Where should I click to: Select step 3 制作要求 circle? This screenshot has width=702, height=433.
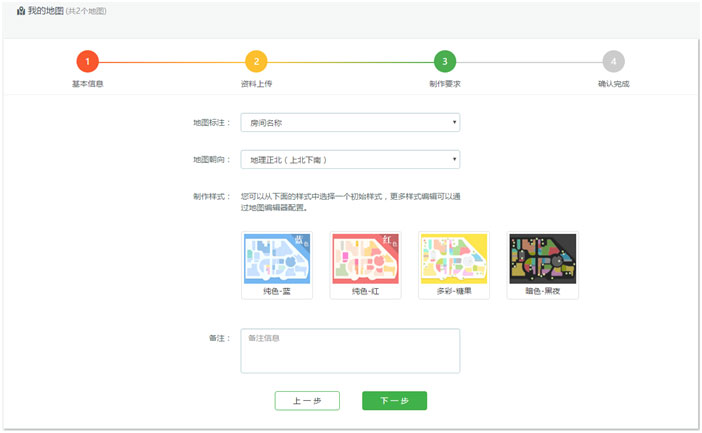pyautogui.click(x=445, y=61)
